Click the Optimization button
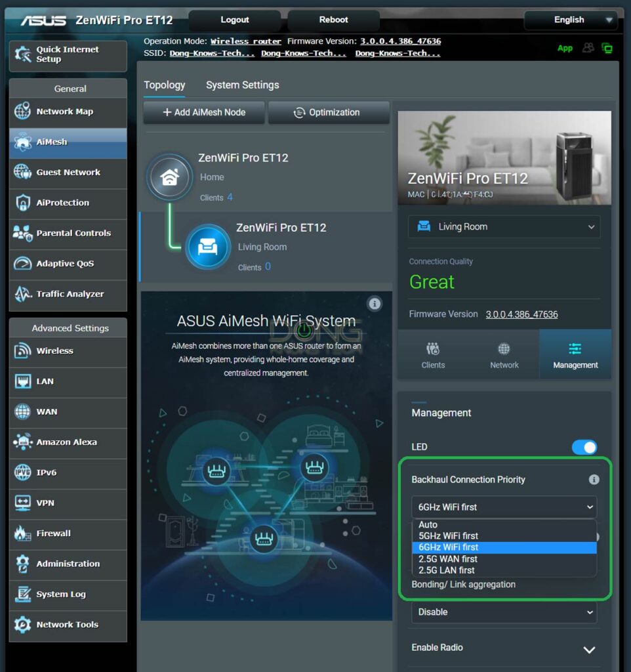This screenshot has width=631, height=672. [x=329, y=112]
